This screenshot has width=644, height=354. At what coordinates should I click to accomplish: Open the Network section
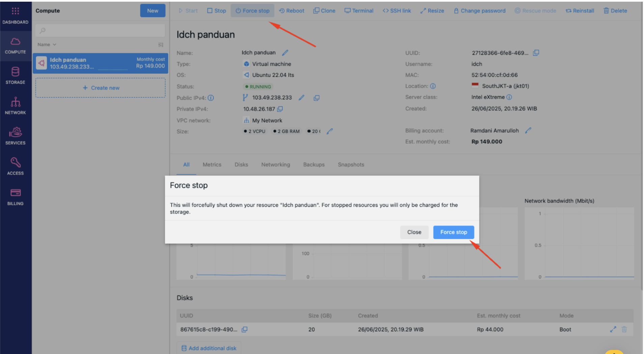[x=15, y=106]
